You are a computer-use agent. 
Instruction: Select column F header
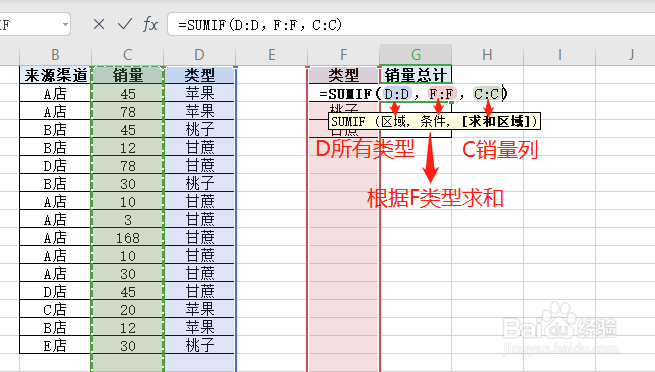[343, 55]
